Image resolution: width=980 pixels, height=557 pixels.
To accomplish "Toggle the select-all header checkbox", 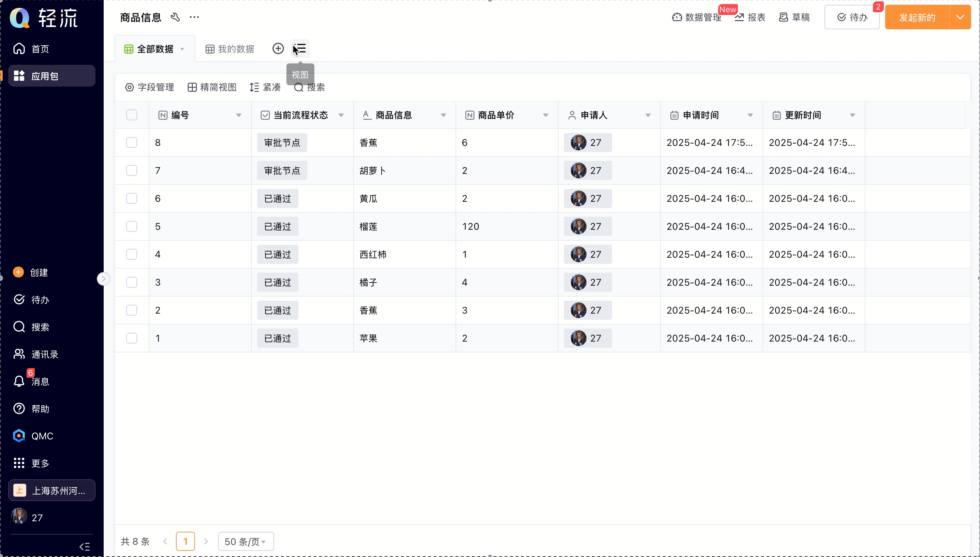I will pos(132,115).
